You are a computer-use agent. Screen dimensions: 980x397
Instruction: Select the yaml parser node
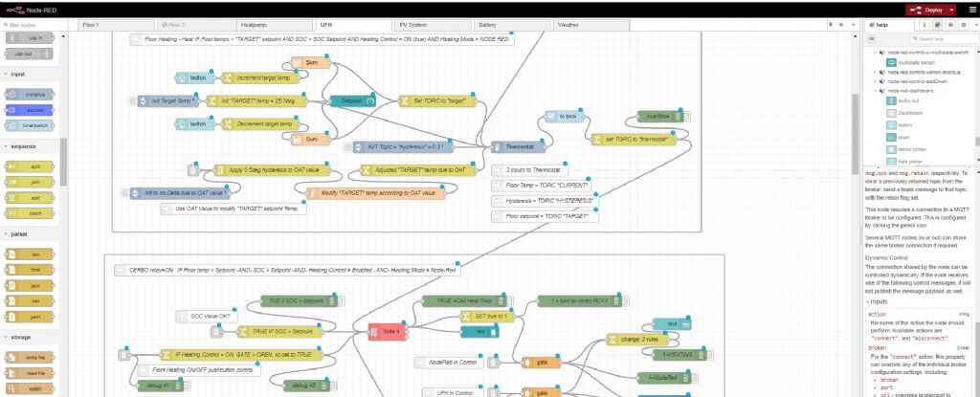[30, 317]
